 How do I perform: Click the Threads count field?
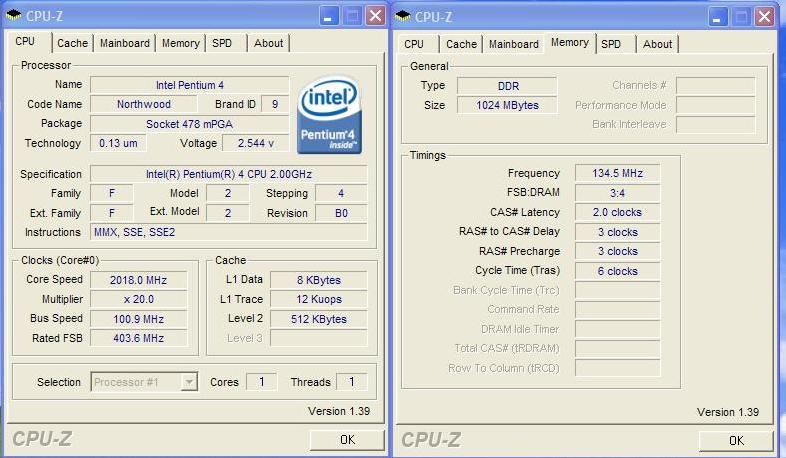tap(351, 382)
